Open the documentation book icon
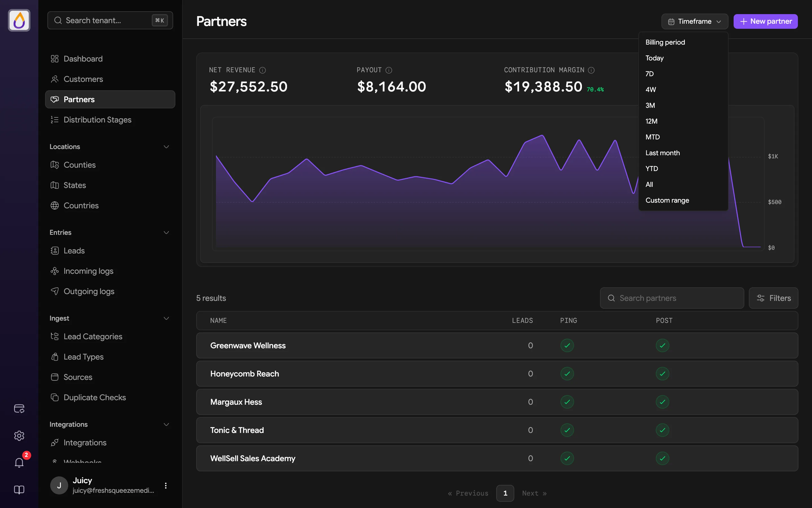Viewport: 812px width, 508px height. click(x=19, y=490)
